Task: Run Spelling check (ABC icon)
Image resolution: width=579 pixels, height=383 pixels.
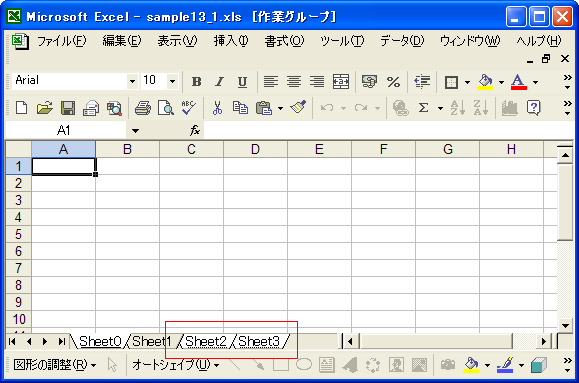Action: [189, 108]
